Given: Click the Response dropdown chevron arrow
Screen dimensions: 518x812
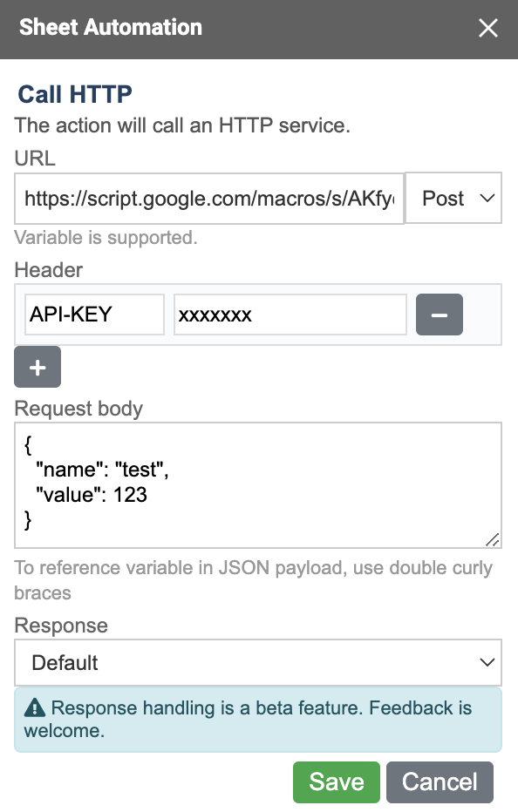Looking at the screenshot, I should (487, 662).
